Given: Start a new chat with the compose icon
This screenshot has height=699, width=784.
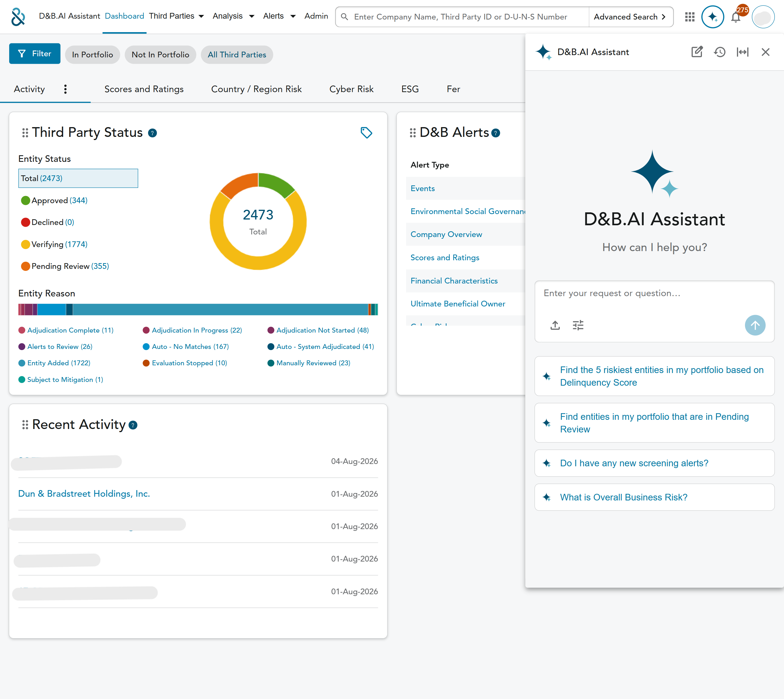Looking at the screenshot, I should 697,52.
